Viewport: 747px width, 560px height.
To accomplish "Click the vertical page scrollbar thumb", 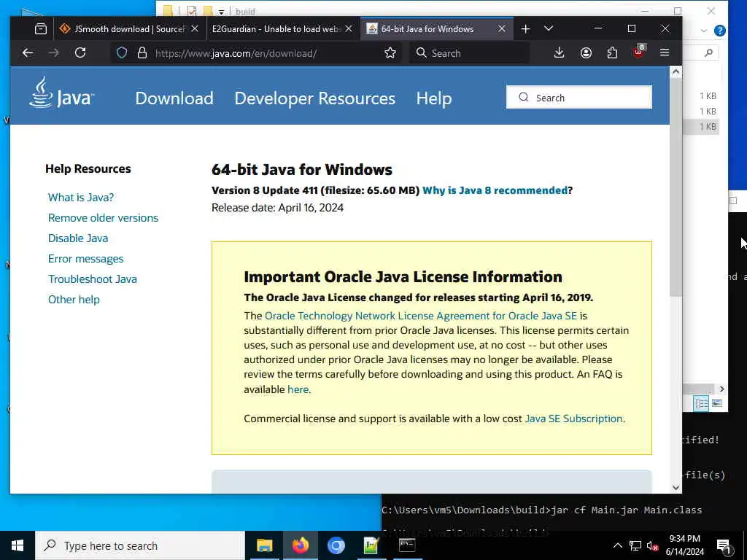I will tap(676, 187).
